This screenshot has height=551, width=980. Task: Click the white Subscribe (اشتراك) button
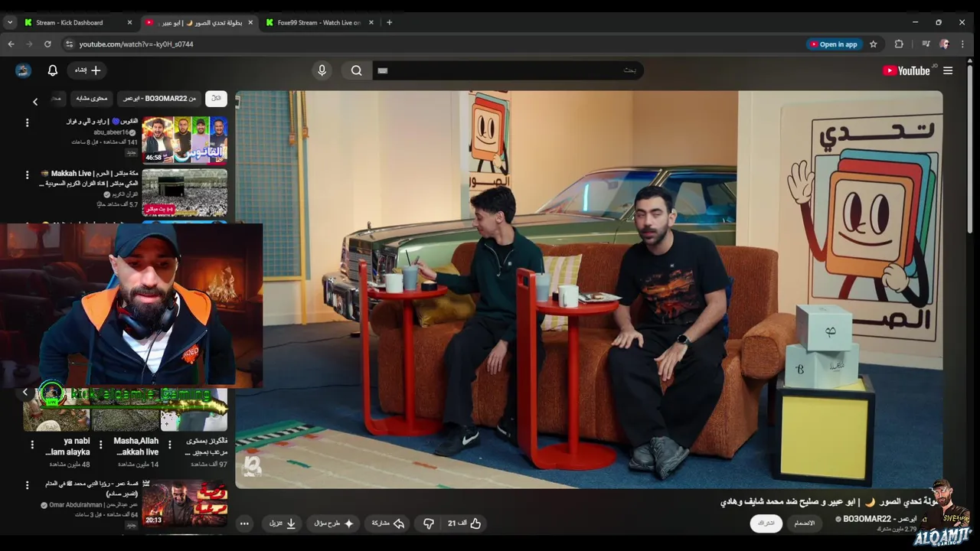pos(766,523)
